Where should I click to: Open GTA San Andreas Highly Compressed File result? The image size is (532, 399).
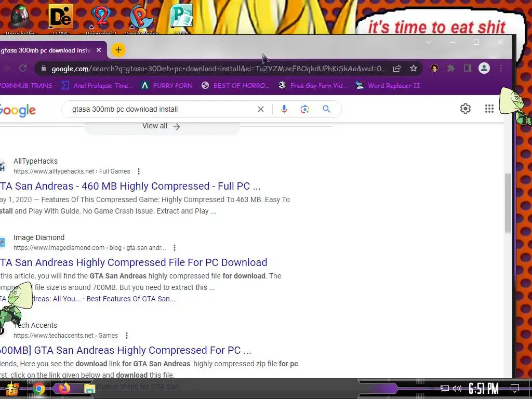[134, 262]
